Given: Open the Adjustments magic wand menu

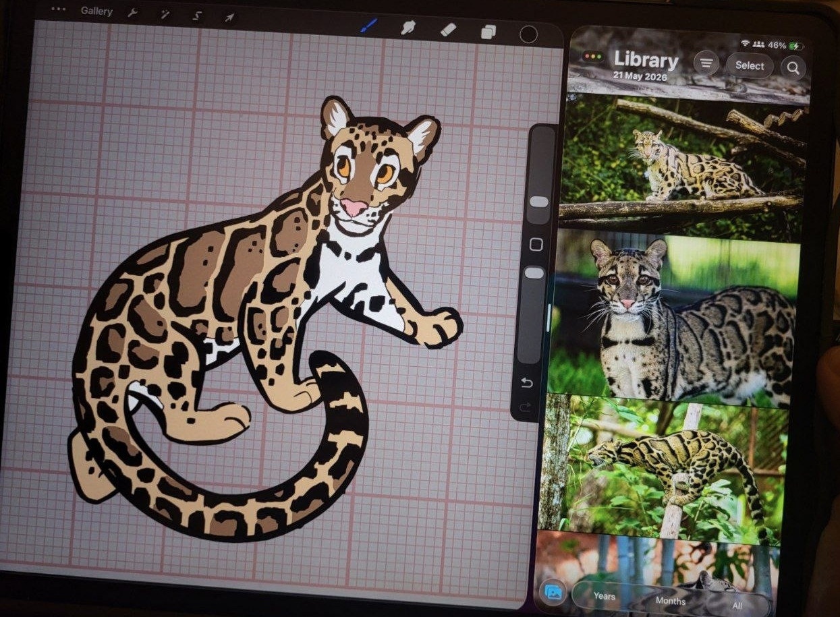Looking at the screenshot, I should click(165, 15).
